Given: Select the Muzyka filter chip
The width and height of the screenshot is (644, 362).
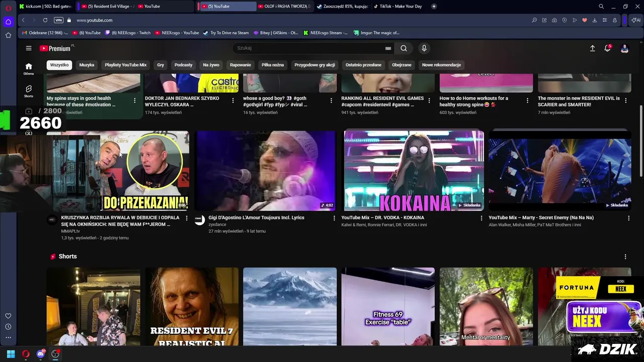Looking at the screenshot, I should (x=87, y=65).
